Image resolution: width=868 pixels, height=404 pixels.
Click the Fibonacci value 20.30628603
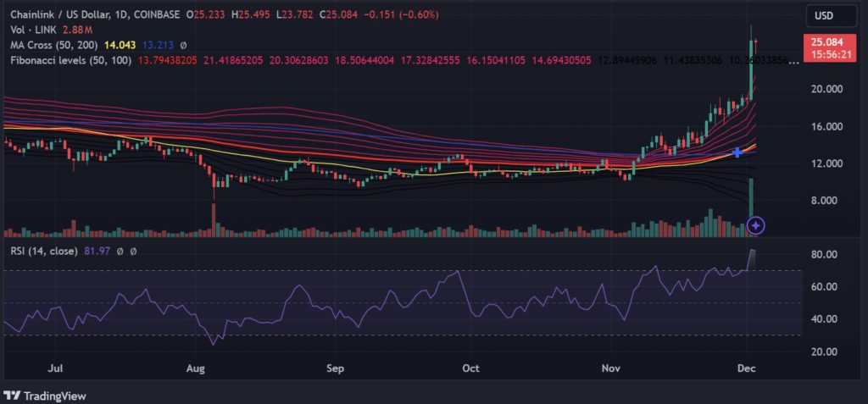[298, 60]
